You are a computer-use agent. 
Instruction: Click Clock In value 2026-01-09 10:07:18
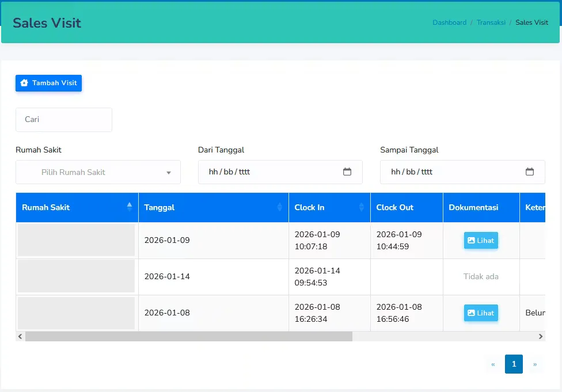[x=317, y=241]
